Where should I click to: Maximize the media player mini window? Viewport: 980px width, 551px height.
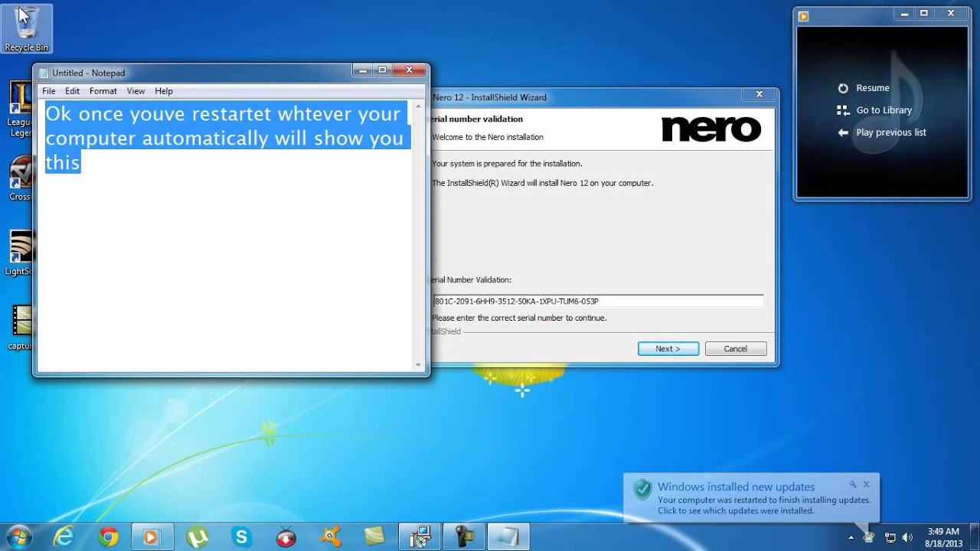click(x=924, y=13)
